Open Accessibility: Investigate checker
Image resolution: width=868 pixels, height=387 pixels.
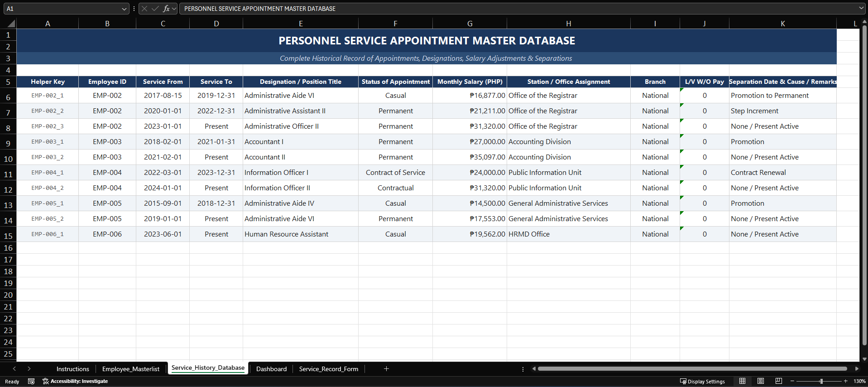[75, 382]
